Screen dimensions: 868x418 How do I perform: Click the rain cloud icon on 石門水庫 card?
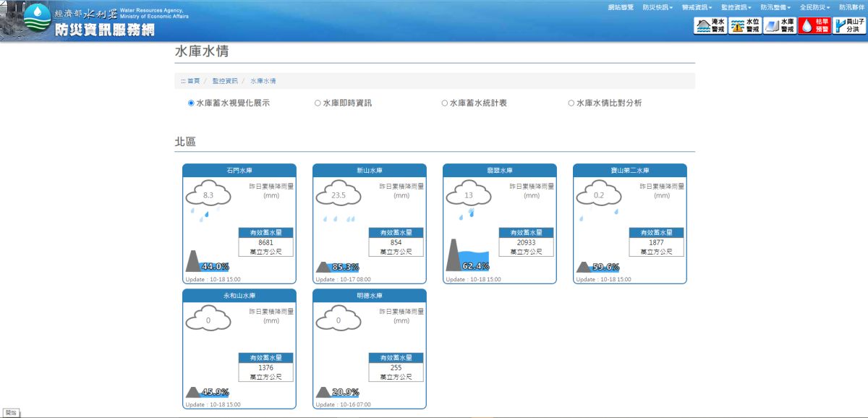coord(208,195)
